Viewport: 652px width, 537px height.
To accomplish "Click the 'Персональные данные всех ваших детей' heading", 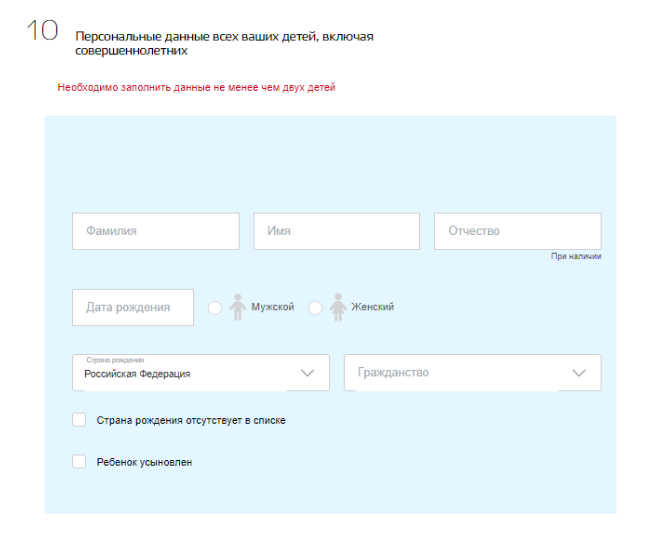I will pyautogui.click(x=224, y=43).
